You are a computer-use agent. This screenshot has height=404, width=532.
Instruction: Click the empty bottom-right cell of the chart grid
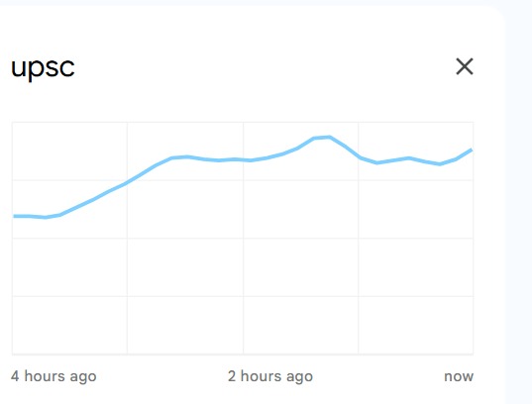pos(416,326)
